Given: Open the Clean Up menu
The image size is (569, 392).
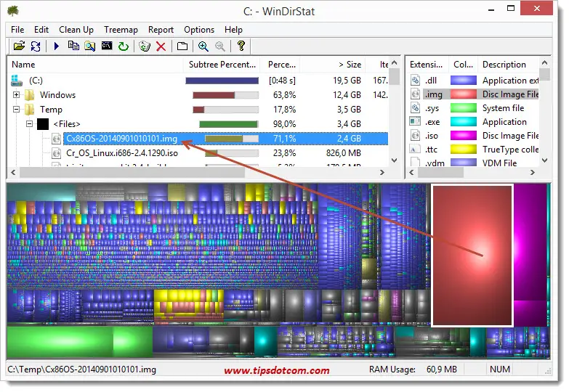Looking at the screenshot, I should coord(76,30).
